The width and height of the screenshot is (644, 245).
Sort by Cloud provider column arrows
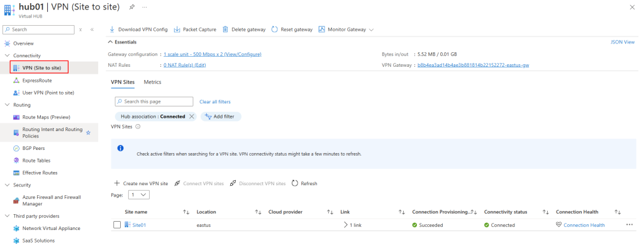(x=330, y=212)
